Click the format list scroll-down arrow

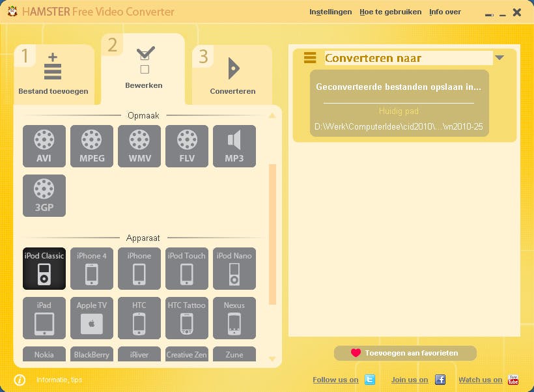272,359
